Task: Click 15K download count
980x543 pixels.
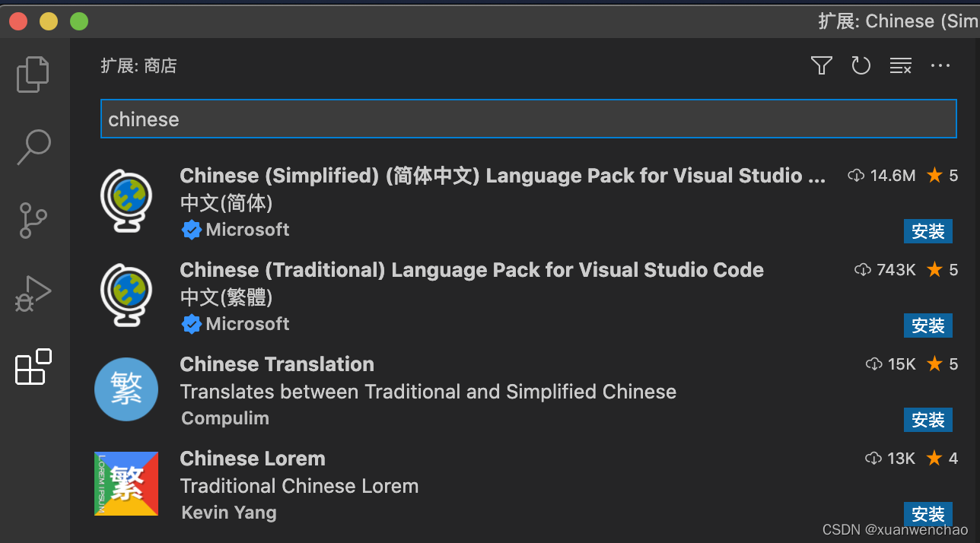Action: pyautogui.click(x=891, y=364)
